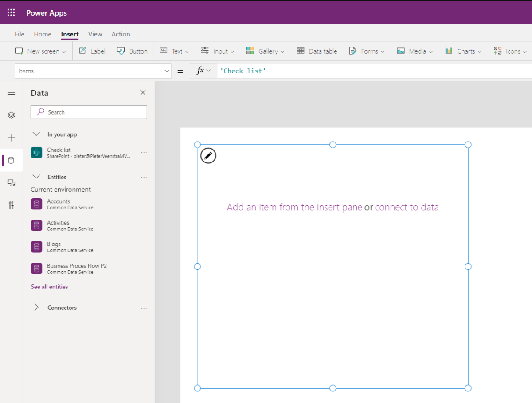Click the Search field in the Data pane
The image size is (532, 403).
88,112
